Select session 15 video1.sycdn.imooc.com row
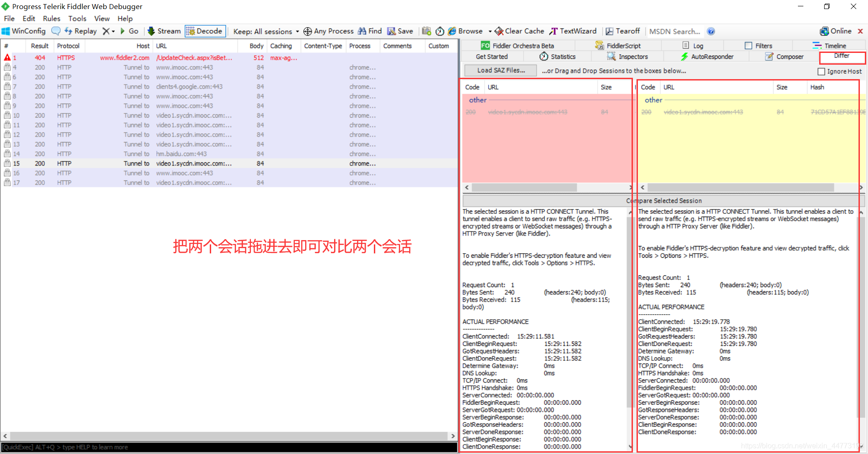Viewport: 868px width, 454px height. (230, 164)
